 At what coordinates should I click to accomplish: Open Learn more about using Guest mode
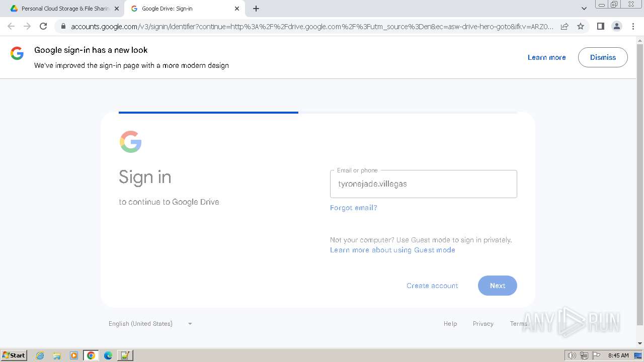click(x=392, y=250)
